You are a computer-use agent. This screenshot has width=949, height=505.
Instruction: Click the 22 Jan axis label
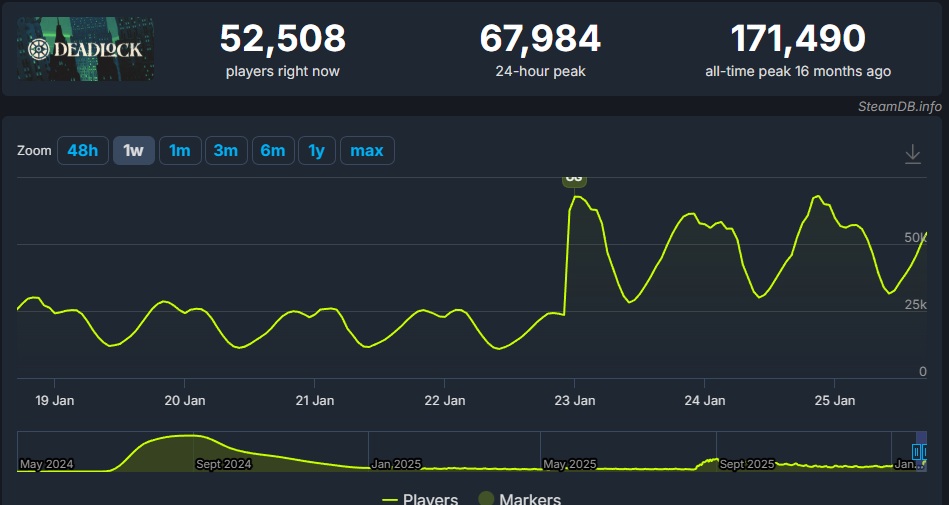[x=445, y=400]
